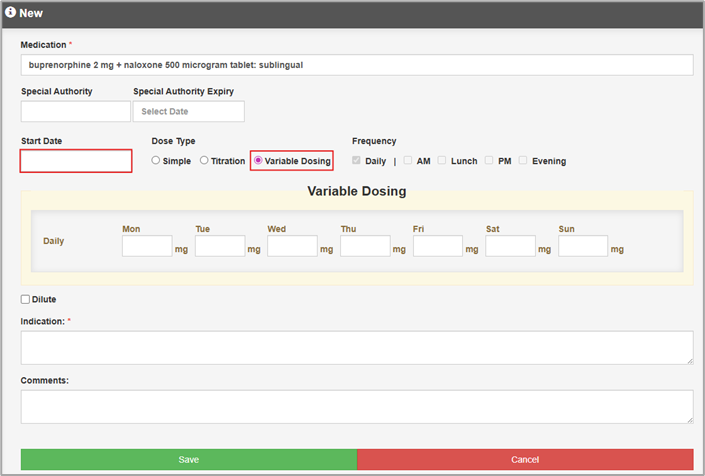Select the Simple dose type radio button
The image size is (705, 476).
pyautogui.click(x=156, y=161)
